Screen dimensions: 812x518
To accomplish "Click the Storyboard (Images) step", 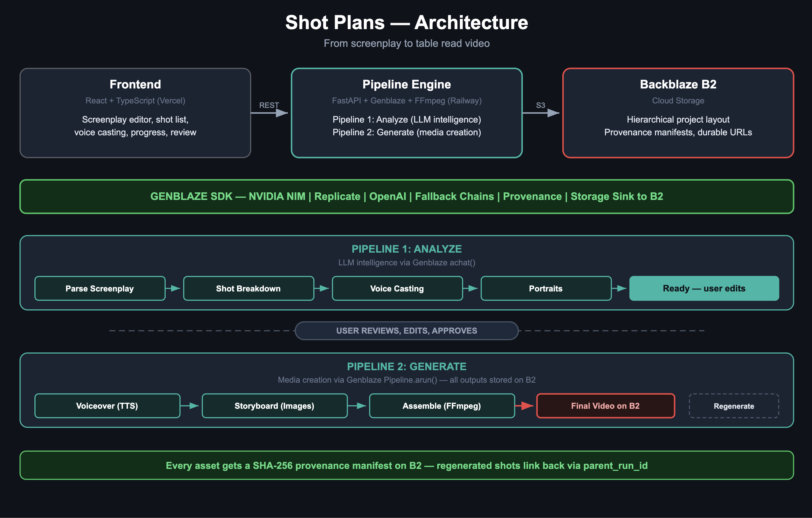I will pos(274,406).
